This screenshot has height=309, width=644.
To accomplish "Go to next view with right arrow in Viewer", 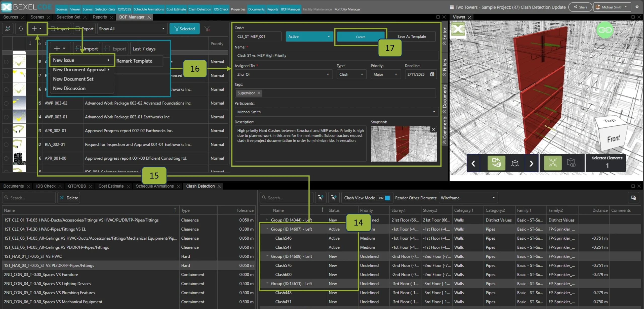I will [531, 163].
